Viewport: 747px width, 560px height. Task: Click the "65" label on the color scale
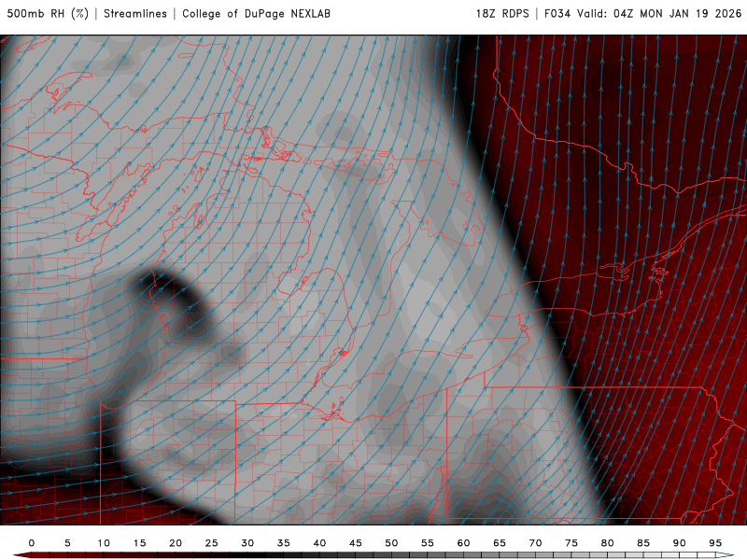[500, 543]
